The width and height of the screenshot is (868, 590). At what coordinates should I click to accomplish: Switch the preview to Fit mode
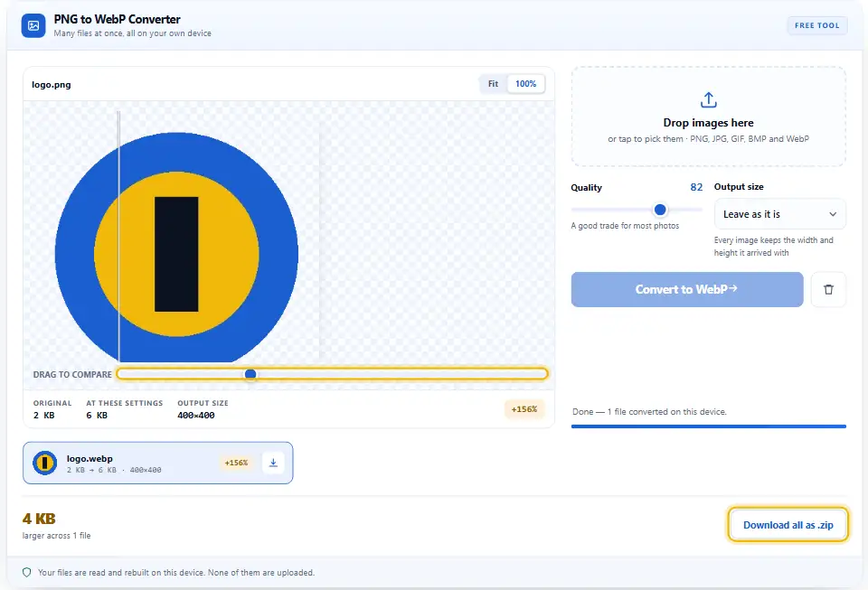point(493,84)
